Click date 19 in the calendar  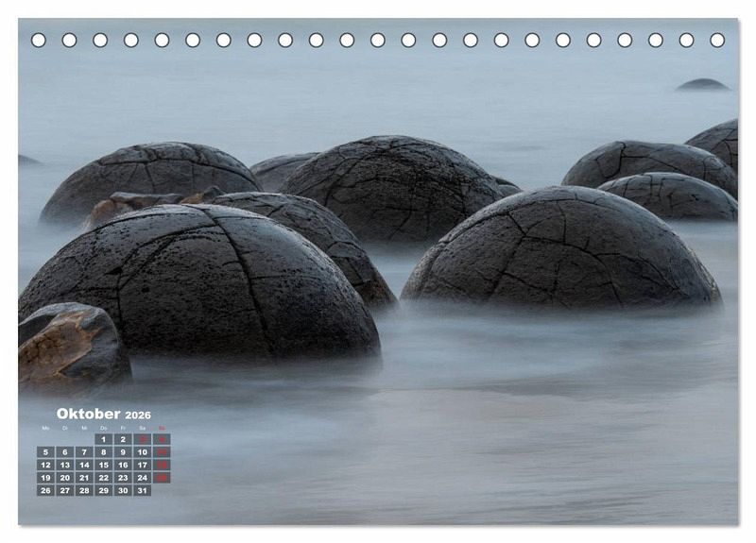click(x=44, y=478)
